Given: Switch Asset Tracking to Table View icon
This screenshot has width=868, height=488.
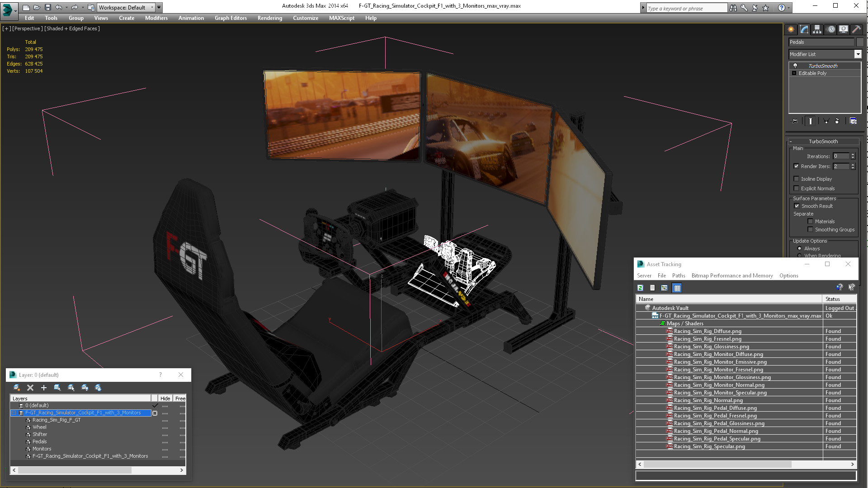Looking at the screenshot, I should 677,288.
